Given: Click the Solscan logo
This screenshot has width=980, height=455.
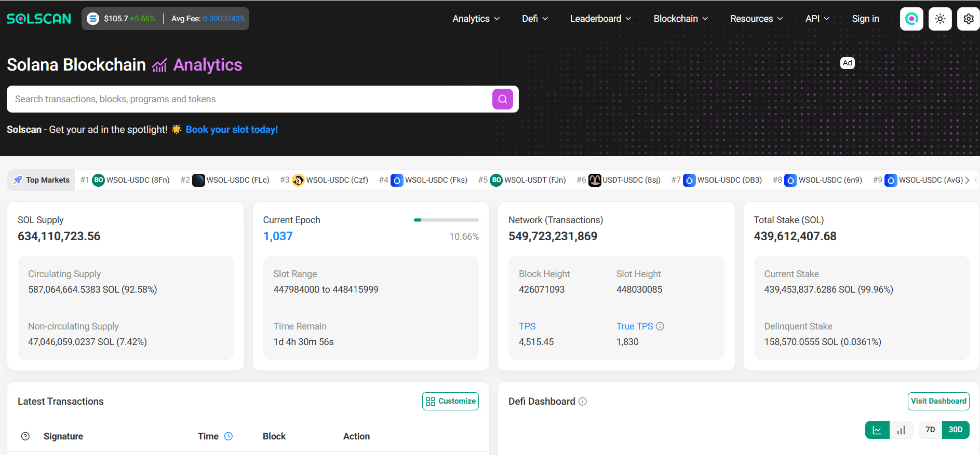Looking at the screenshot, I should pos(39,19).
